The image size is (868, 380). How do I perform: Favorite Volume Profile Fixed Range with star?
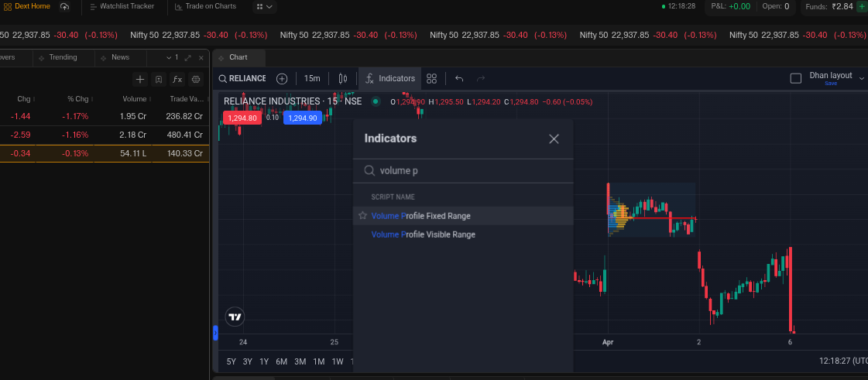pos(362,216)
